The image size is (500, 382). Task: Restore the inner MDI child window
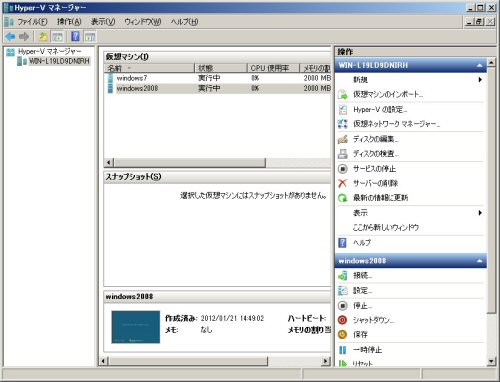(x=479, y=22)
